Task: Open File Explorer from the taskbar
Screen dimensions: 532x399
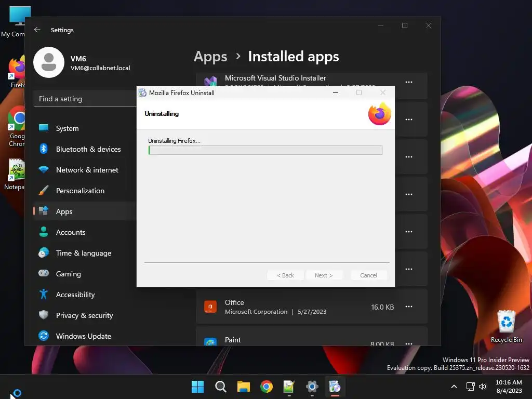Action: point(244,387)
